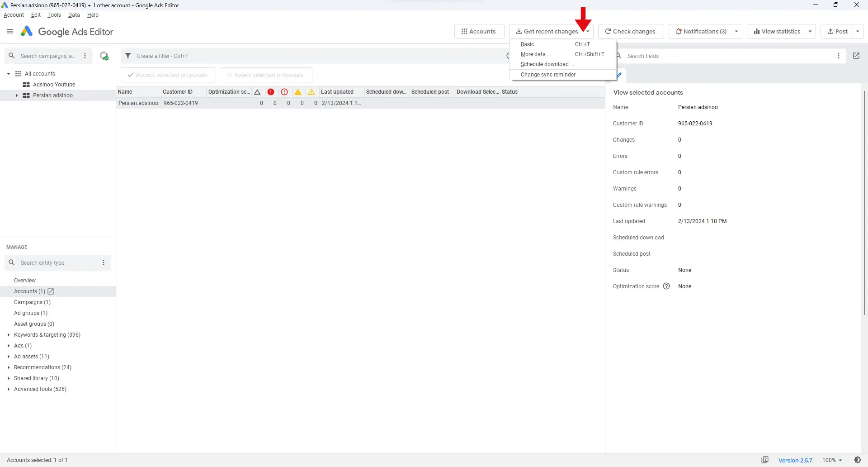Toggle the dark mode icon in status bar
The image size is (868, 467).
[858, 460]
